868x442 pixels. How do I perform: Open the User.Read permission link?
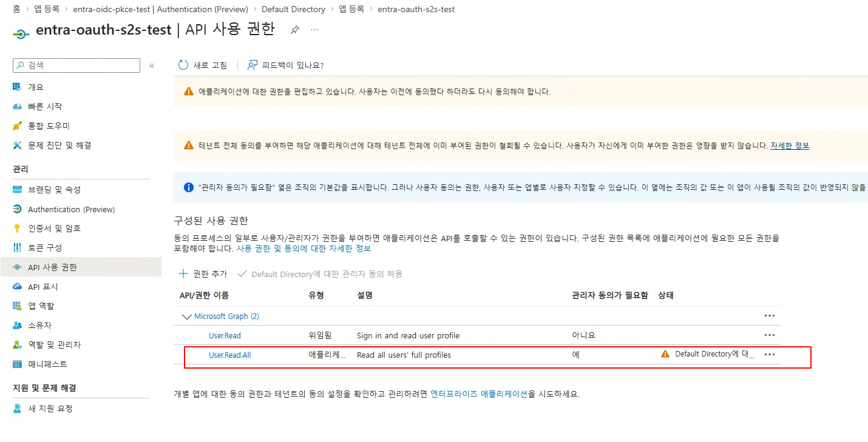point(225,335)
